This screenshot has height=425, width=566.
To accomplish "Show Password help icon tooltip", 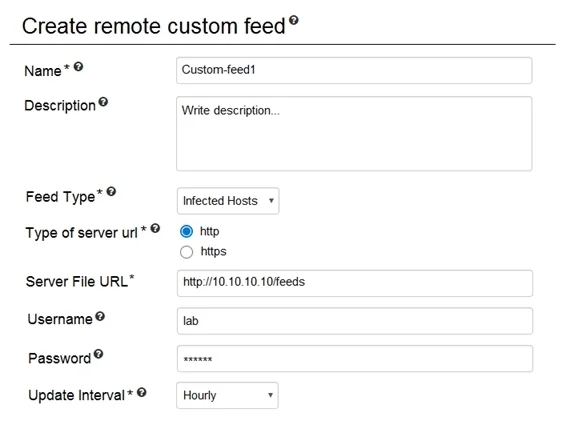I will 99,354.
